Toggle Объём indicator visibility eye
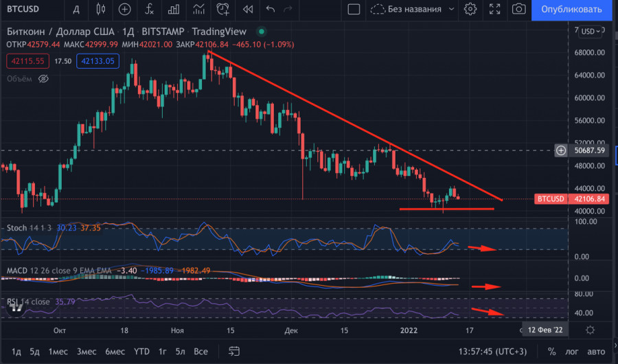 (x=43, y=79)
